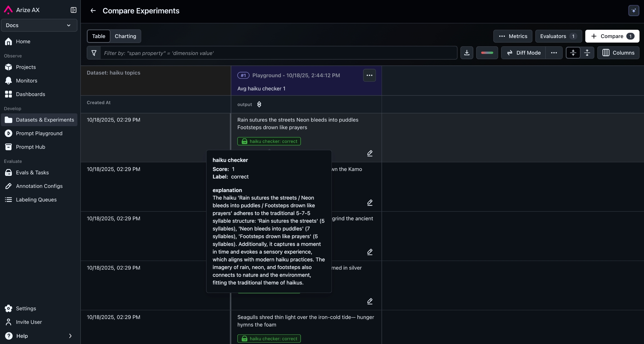This screenshot has width=644, height=344.
Task: Expand the Help menu chevron
Action: tap(70, 336)
